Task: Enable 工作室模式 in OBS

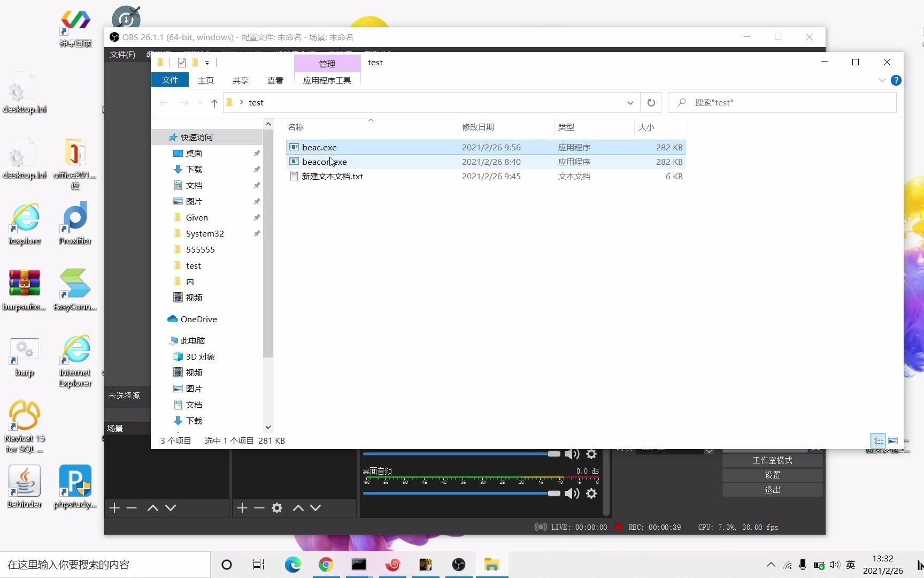Action: click(x=772, y=460)
